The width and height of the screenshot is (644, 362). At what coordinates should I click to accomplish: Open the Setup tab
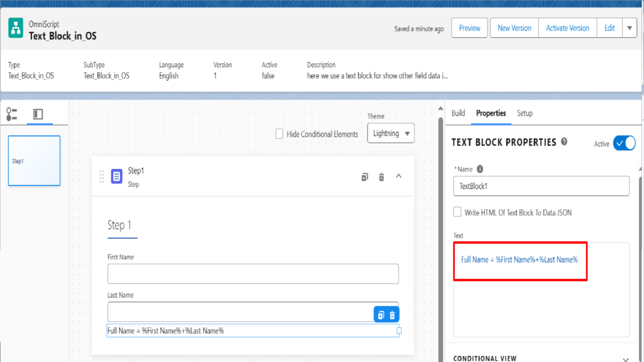tap(525, 113)
